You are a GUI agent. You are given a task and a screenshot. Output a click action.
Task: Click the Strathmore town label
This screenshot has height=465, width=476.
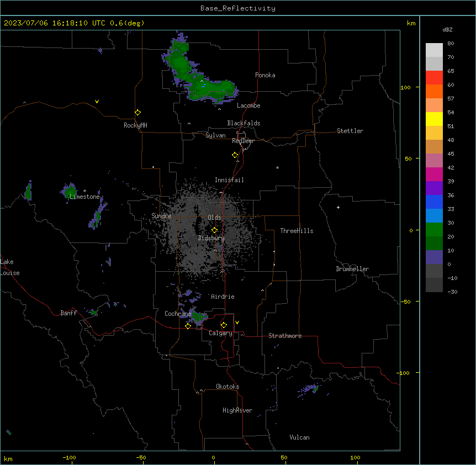point(285,336)
